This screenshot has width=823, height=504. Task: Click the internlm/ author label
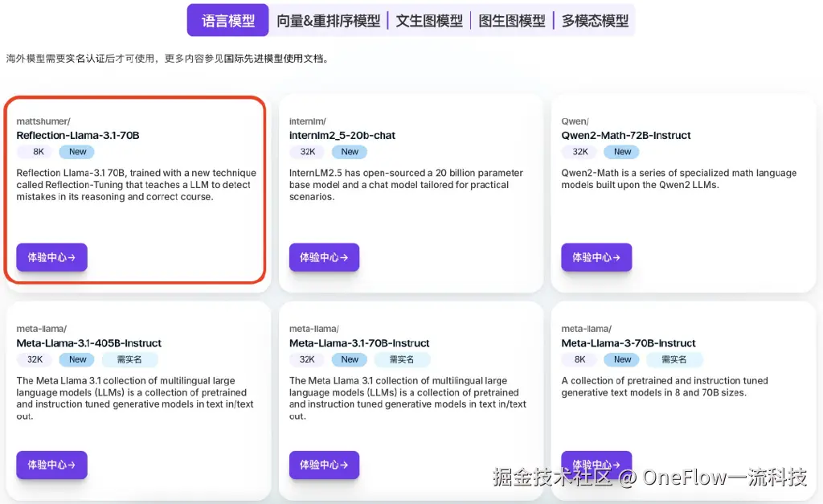(x=308, y=121)
